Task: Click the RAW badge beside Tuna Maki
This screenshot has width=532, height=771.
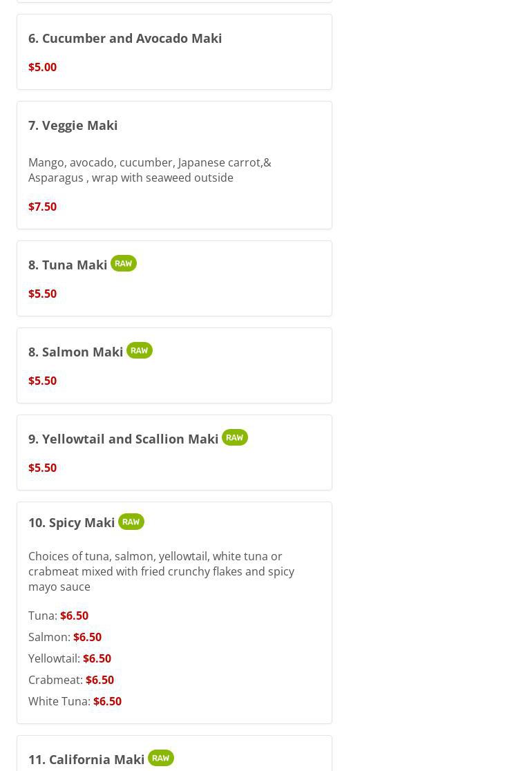Action: (123, 263)
